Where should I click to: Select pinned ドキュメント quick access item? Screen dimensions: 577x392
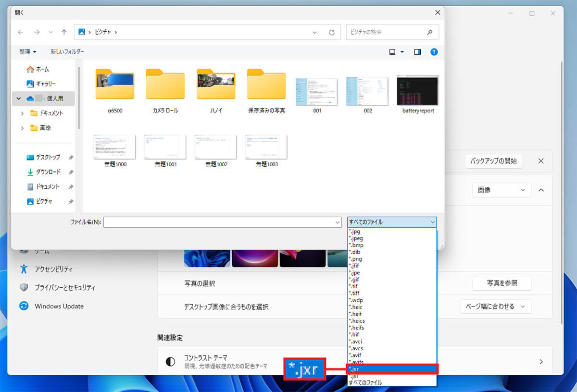(43, 186)
